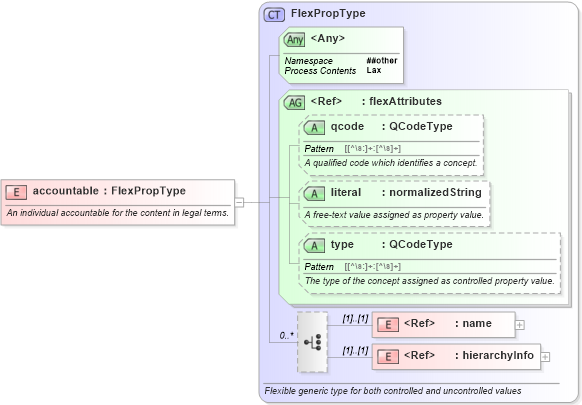Click the A icon beside type attribute

(x=314, y=246)
